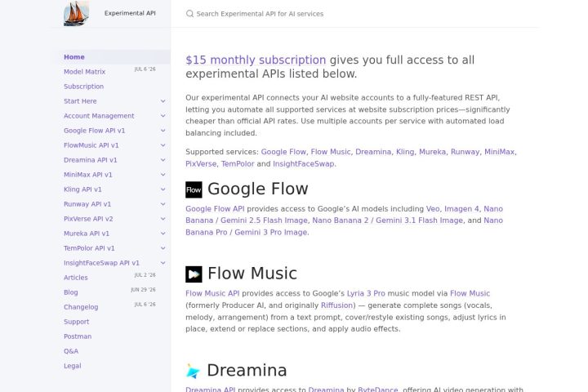Viewport: 588px width, 392px height.
Task: Go to Home in sidebar
Action: pyautogui.click(x=73, y=57)
